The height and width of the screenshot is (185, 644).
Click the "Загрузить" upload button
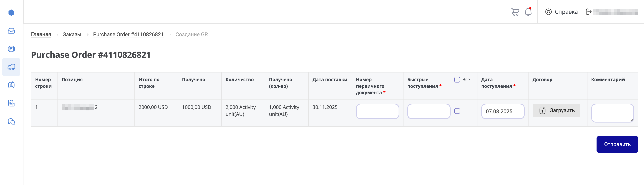(x=556, y=110)
